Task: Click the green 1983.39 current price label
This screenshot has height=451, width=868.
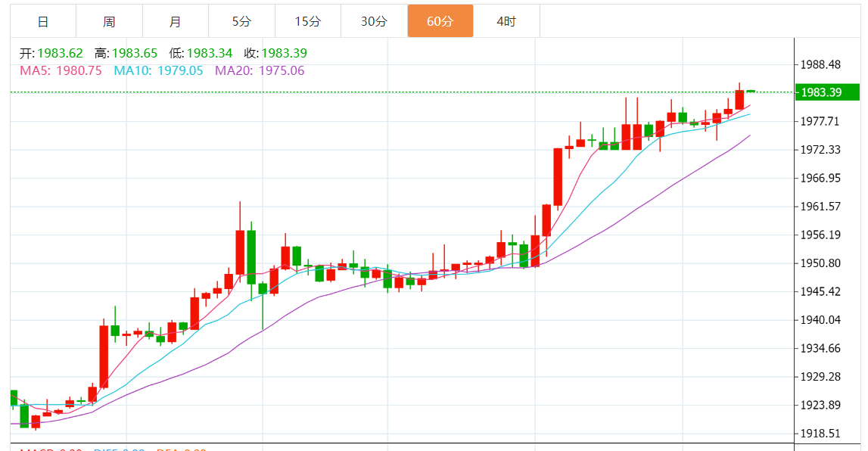Action: [x=827, y=92]
